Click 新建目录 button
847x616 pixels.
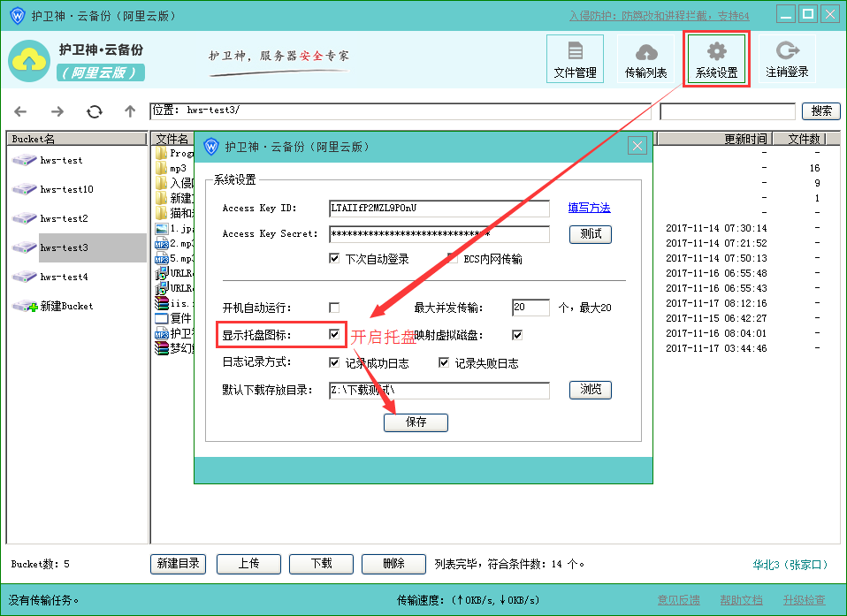[x=178, y=564]
